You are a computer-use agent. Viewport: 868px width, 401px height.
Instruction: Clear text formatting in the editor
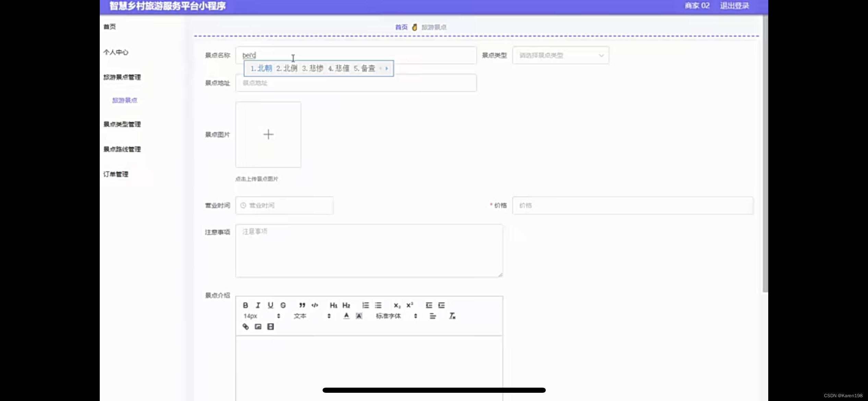point(452,316)
